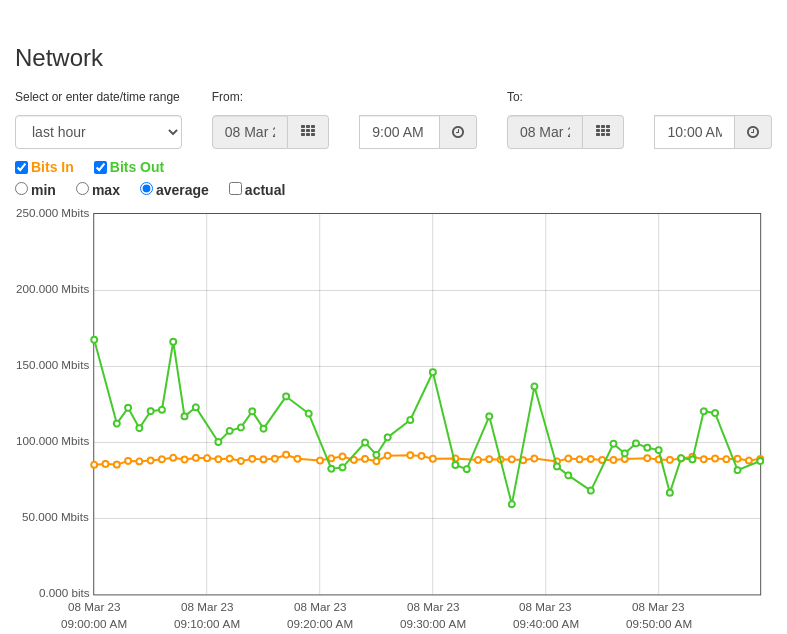Select the min radio button

[x=22, y=189]
